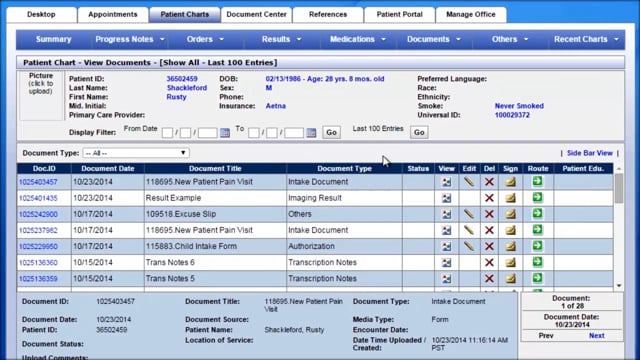Edit document 1025403457 with pencil icon

click(469, 182)
